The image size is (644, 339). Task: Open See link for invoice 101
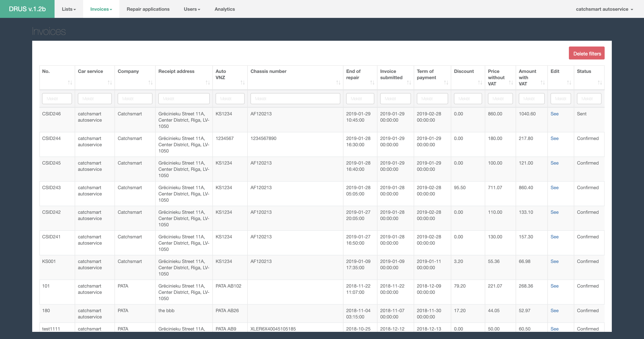[x=555, y=286]
